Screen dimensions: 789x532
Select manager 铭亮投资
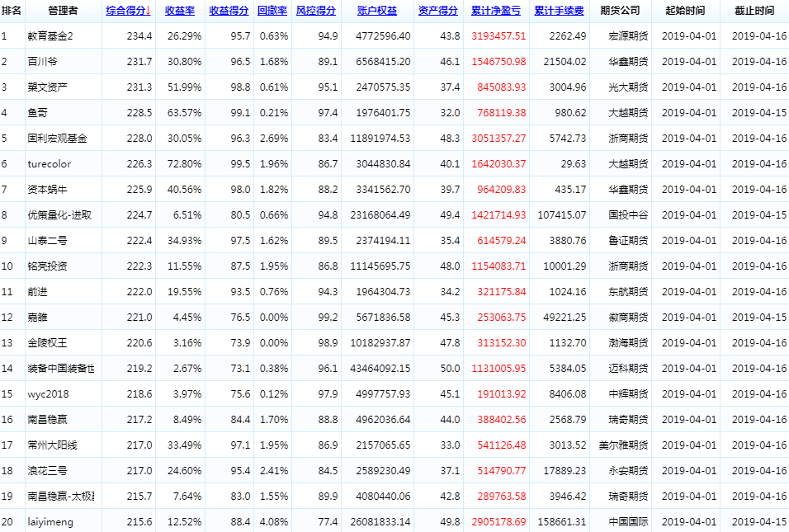click(47, 266)
